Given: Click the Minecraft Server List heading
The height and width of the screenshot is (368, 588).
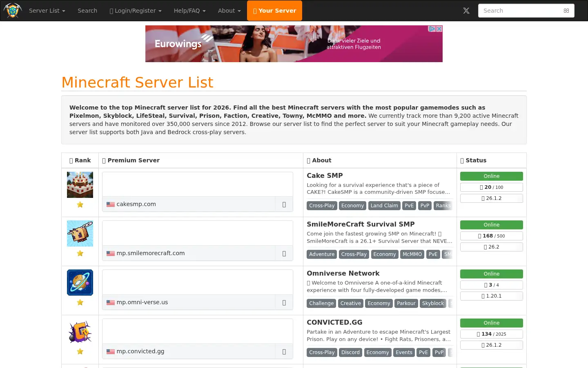Looking at the screenshot, I should (x=137, y=82).
